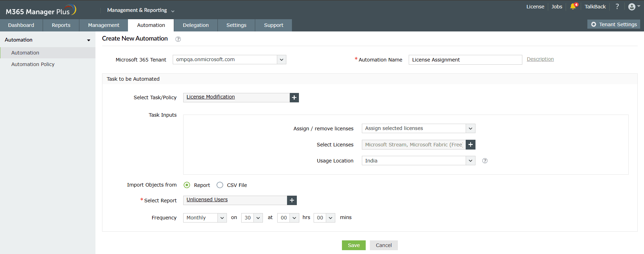Screen dimensions: 644x254
Task: Switch to the Dashboard tab
Action: click(21, 25)
